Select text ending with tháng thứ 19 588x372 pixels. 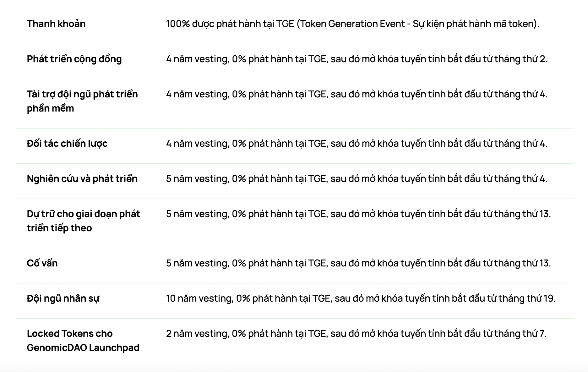coord(361,298)
